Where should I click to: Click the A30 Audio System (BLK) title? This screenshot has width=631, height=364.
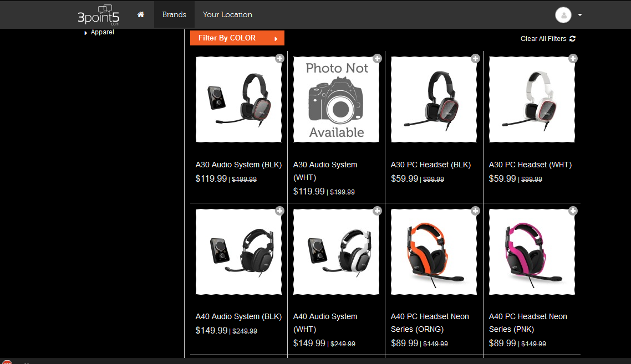[238, 165]
